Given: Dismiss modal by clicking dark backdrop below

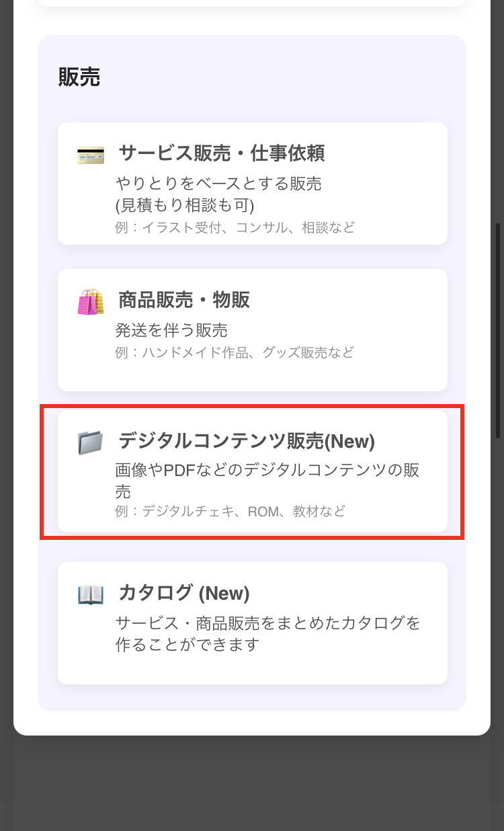Looking at the screenshot, I should coord(252,783).
